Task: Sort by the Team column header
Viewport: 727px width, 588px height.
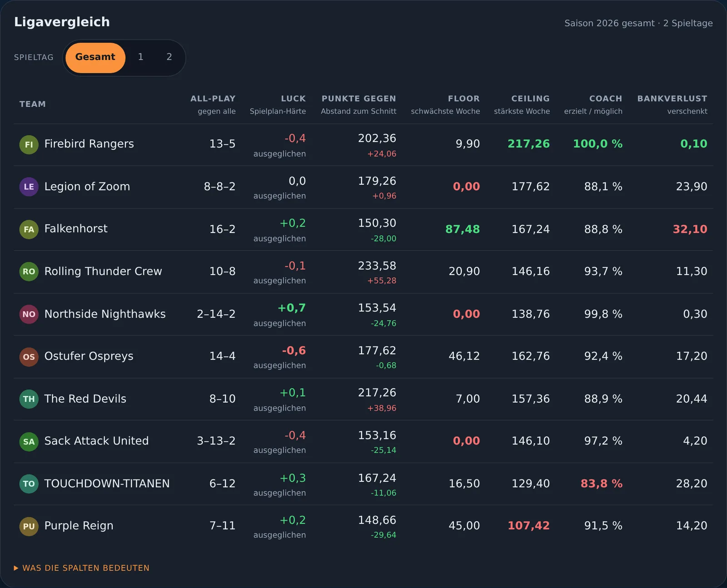Action: [x=33, y=104]
